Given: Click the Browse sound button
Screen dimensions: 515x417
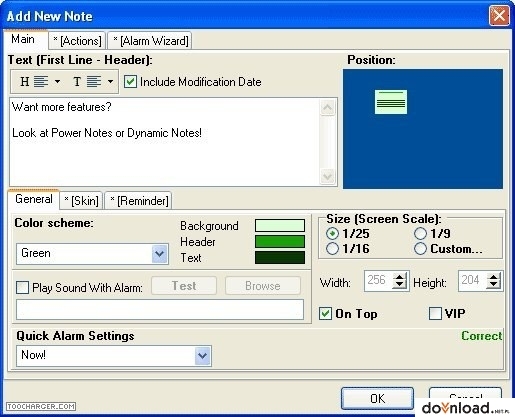Looking at the screenshot, I should point(263,286).
